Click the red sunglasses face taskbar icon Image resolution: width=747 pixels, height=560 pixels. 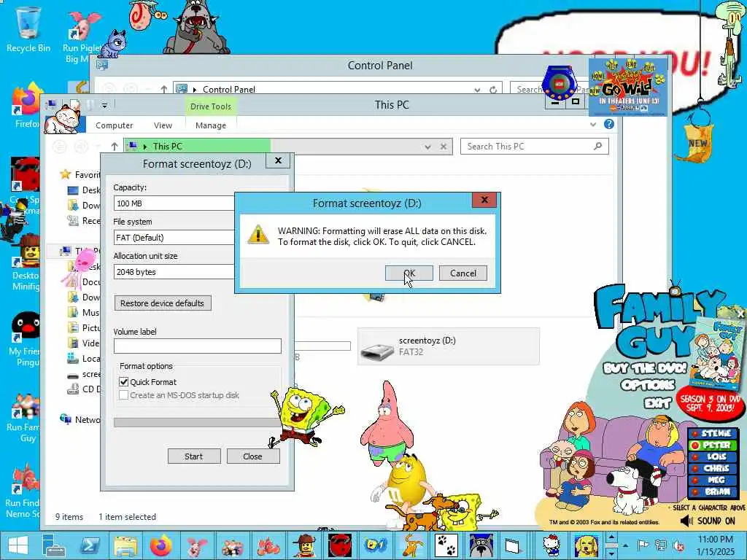click(x=339, y=545)
